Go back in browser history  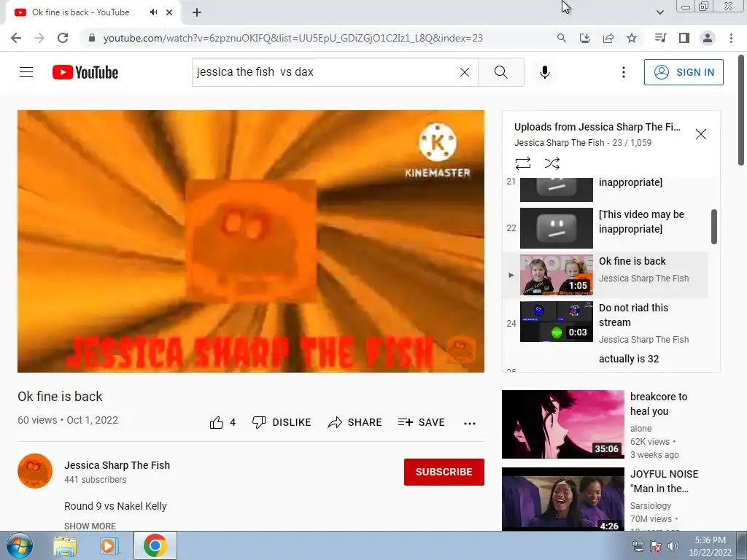(16, 38)
